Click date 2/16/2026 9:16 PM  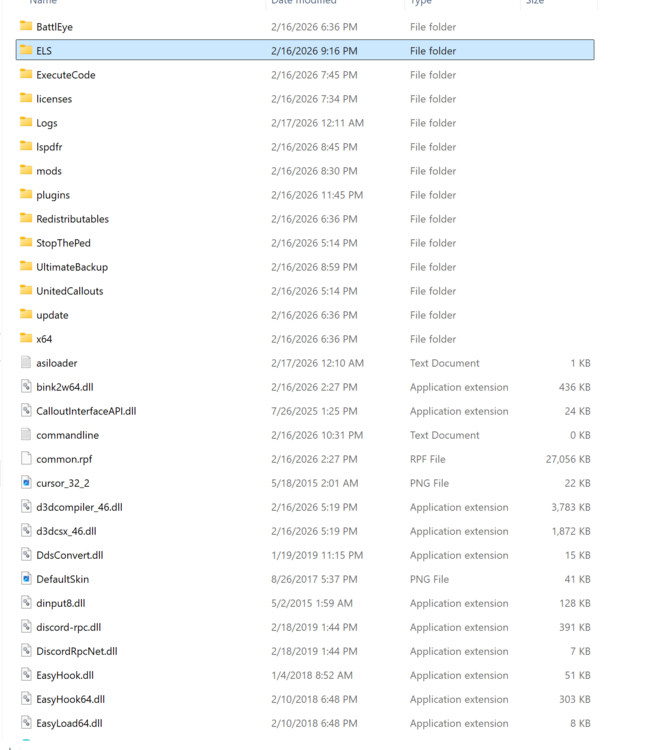[x=314, y=51]
